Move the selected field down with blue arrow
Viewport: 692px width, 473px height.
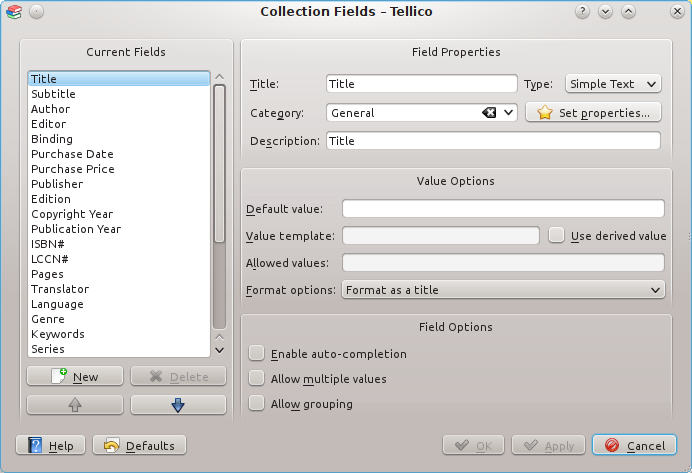click(x=178, y=405)
